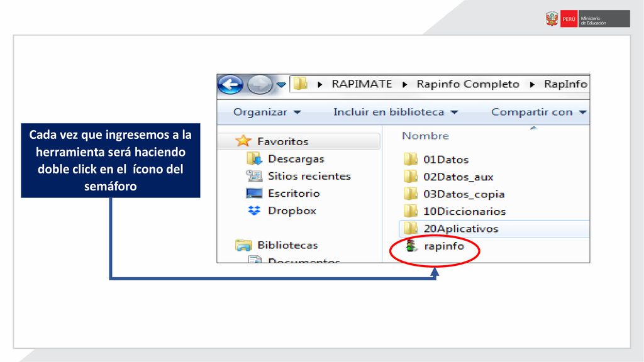Screen dimensions: 644x362
Task: Select Favoritos in the navigation pane
Action: click(282, 141)
